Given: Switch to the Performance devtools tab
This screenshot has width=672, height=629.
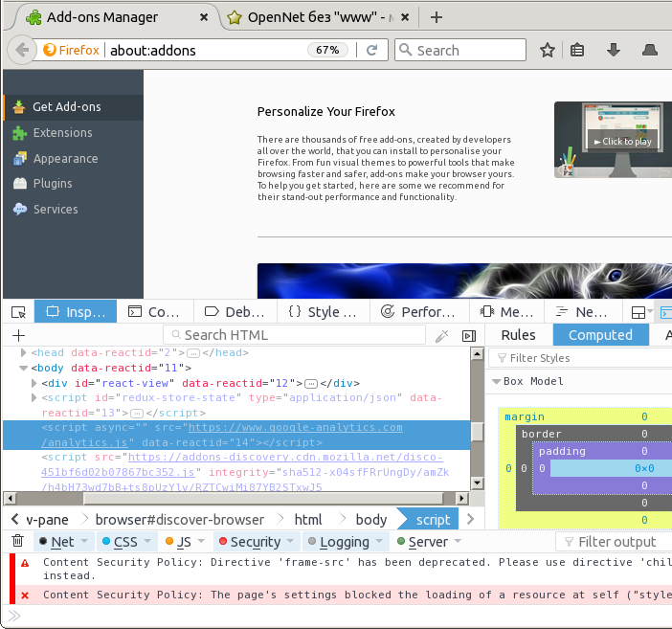Looking at the screenshot, I should click(418, 312).
